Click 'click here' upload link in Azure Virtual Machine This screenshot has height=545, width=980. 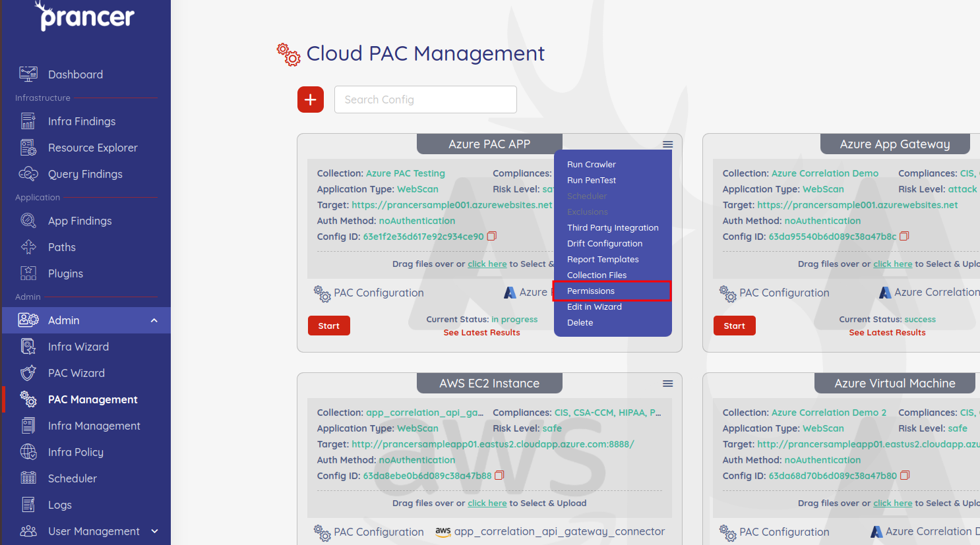893,503
